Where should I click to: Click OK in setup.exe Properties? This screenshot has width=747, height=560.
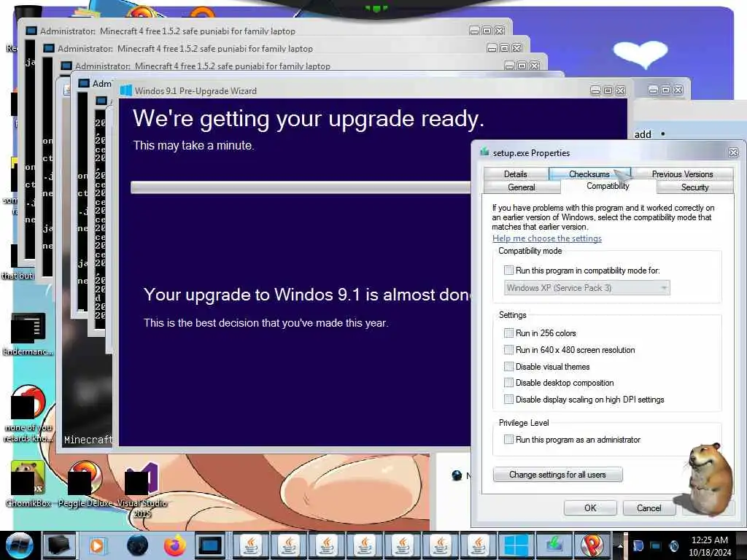[x=590, y=507]
